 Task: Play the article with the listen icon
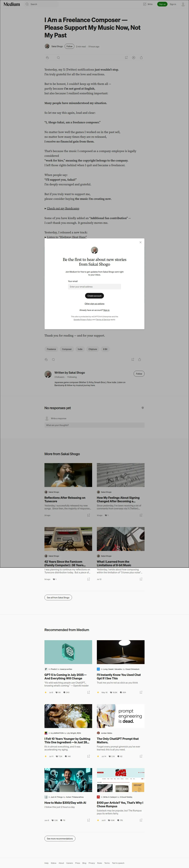coord(134,58)
